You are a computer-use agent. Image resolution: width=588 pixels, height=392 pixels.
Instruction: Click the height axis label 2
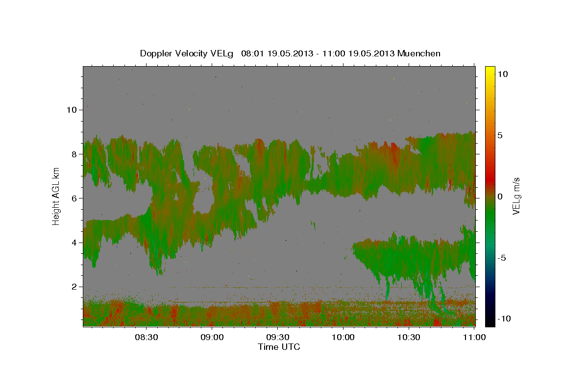(x=74, y=287)
